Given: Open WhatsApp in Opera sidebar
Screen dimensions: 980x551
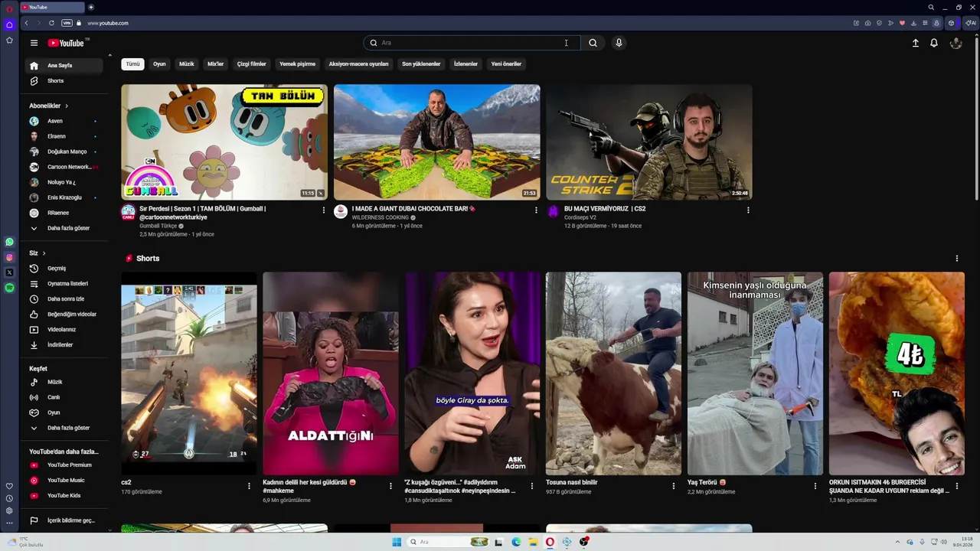Looking at the screenshot, I should point(9,242).
